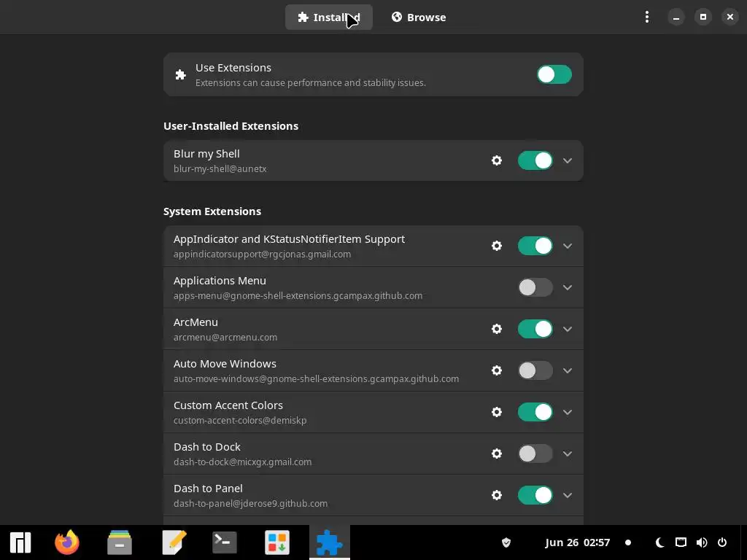This screenshot has height=560, width=747.
Task: Open the software store taskbar icon
Action: [x=277, y=542]
